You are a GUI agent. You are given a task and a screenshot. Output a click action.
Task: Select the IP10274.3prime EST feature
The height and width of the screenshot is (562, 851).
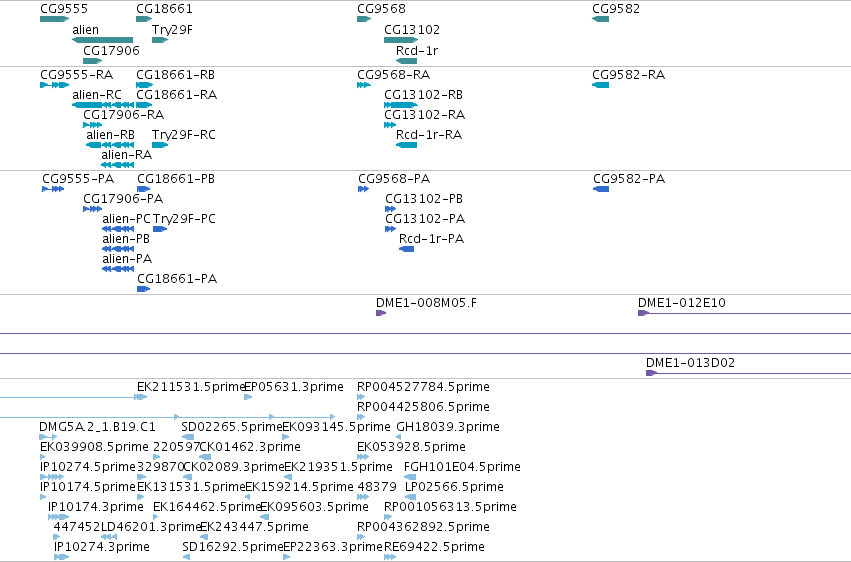click(61, 557)
